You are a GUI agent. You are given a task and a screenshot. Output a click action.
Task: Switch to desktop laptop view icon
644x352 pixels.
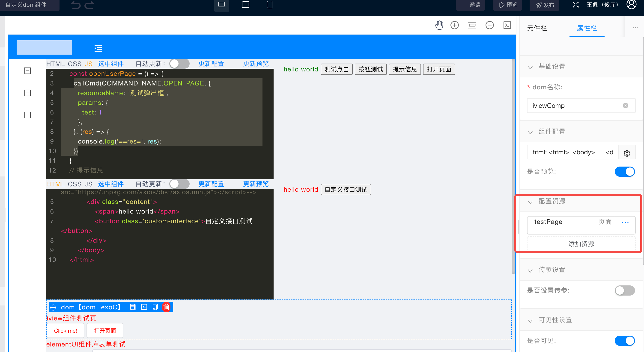pyautogui.click(x=221, y=5)
